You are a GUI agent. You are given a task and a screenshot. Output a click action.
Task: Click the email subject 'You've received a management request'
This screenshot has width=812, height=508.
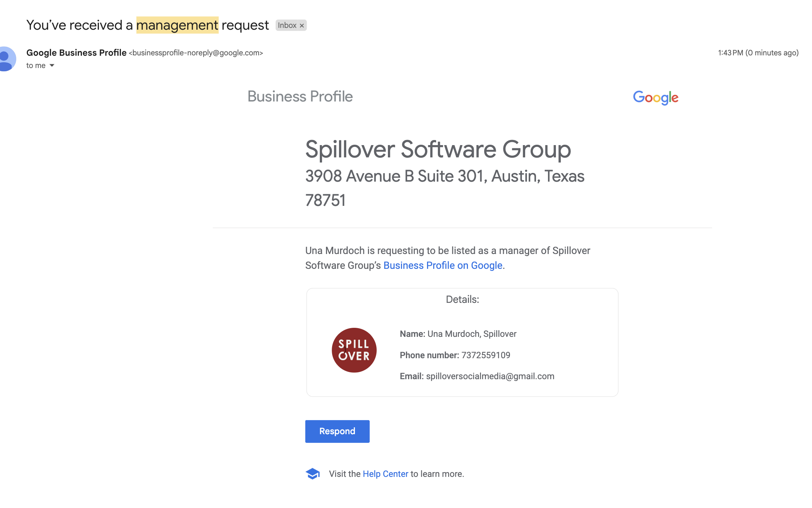pyautogui.click(x=147, y=25)
